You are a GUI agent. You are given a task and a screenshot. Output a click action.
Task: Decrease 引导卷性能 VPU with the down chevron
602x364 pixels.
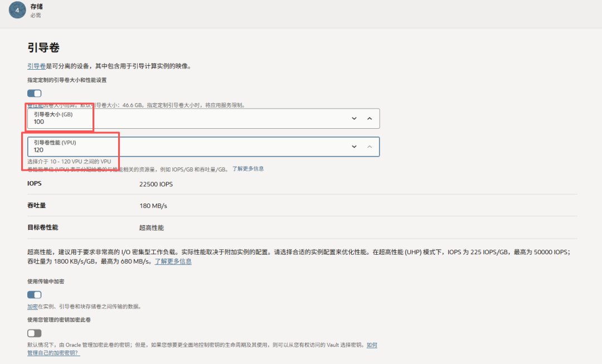pyautogui.click(x=354, y=147)
